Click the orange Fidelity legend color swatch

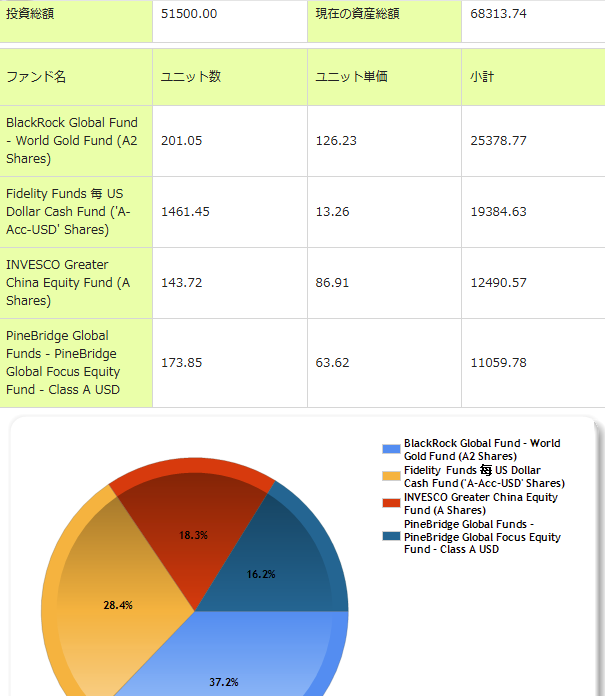point(391,476)
